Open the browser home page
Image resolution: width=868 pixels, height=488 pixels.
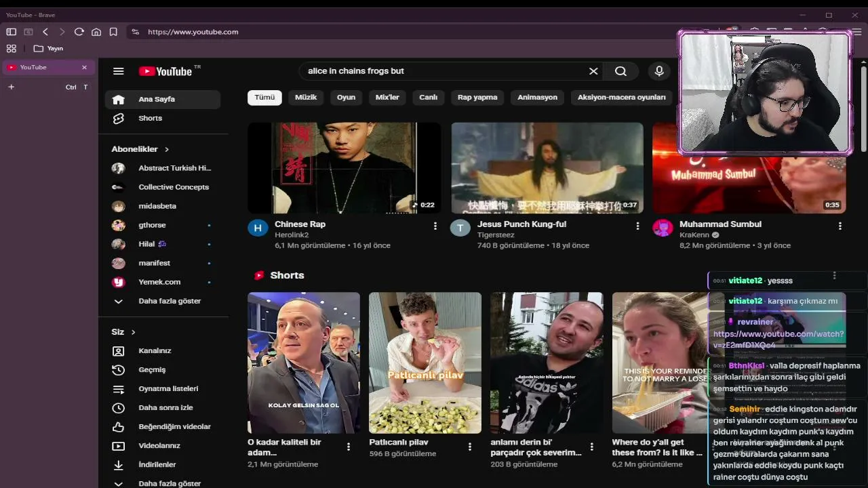(x=96, y=32)
